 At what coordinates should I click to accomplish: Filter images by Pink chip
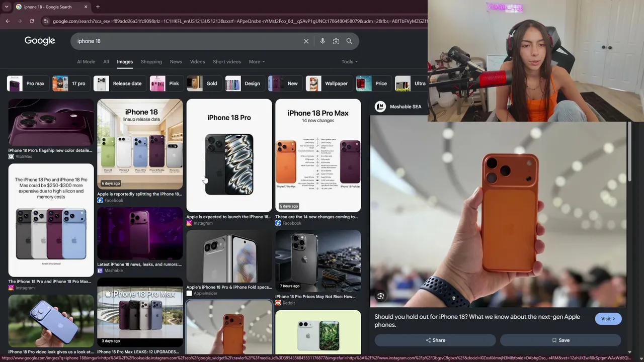tap(167, 83)
